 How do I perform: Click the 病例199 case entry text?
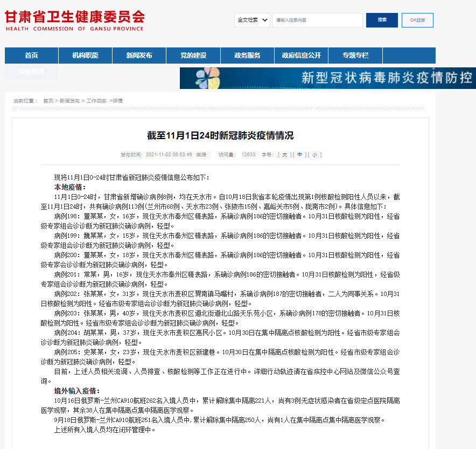point(220,240)
